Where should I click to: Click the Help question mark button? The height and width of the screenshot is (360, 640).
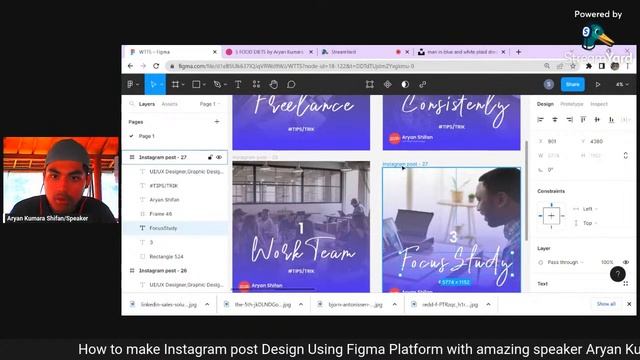pos(618,274)
